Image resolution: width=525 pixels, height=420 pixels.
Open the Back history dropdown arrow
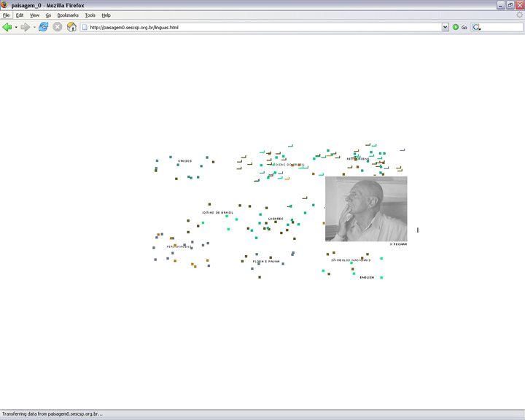pyautogui.click(x=16, y=28)
